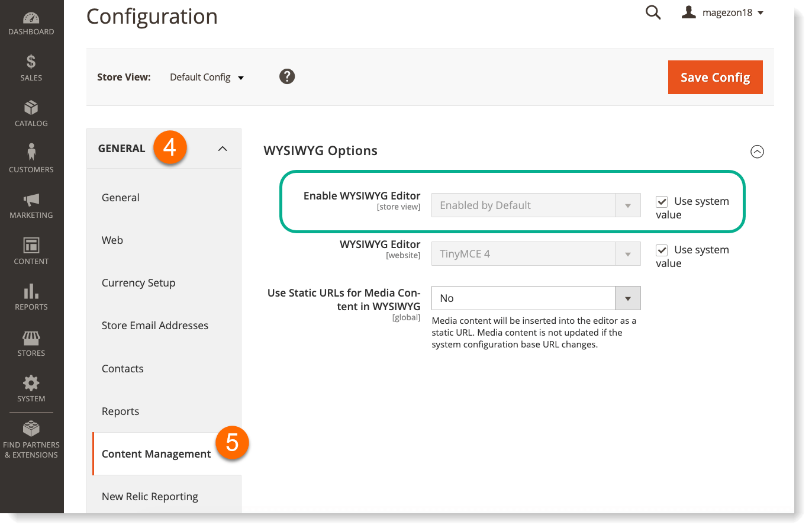812x531 pixels.
Task: Collapse the WYSIWYG Options section
Action: click(757, 152)
